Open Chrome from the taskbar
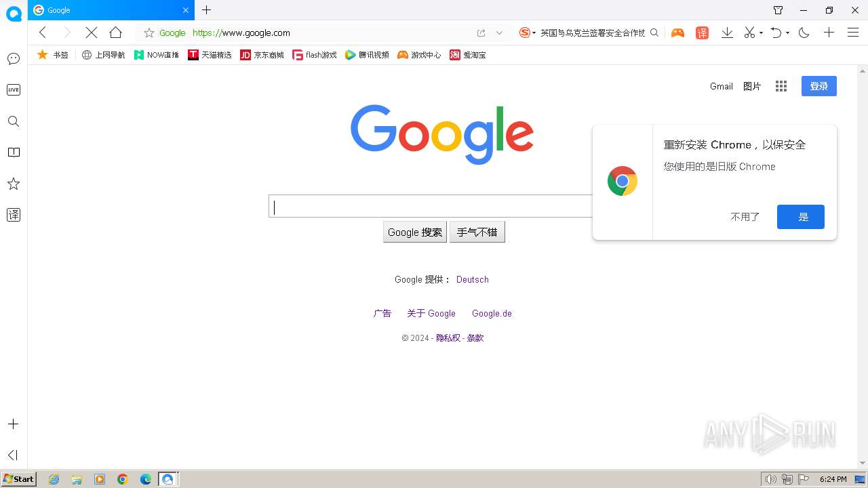The image size is (868, 488). click(123, 479)
